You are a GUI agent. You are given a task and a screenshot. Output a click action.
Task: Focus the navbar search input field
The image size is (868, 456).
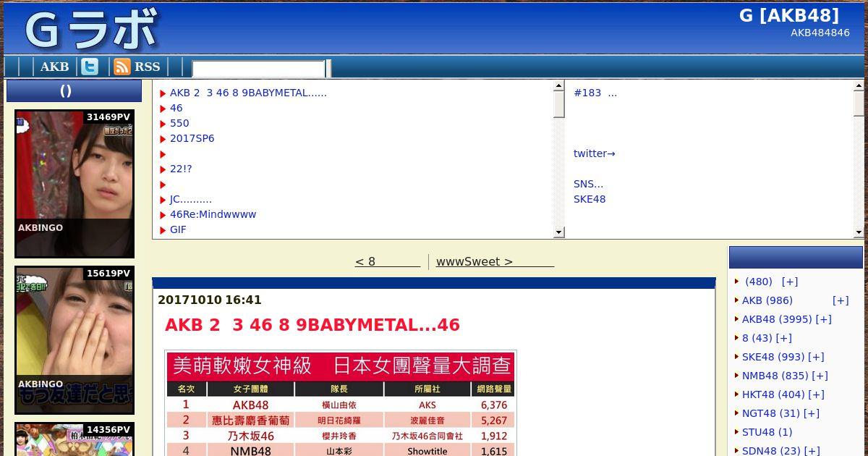[x=258, y=69]
